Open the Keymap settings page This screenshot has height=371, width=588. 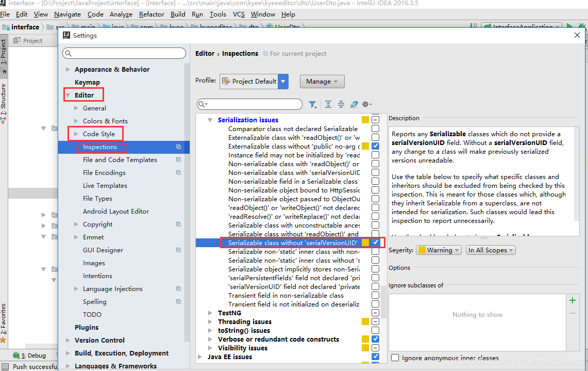(88, 82)
